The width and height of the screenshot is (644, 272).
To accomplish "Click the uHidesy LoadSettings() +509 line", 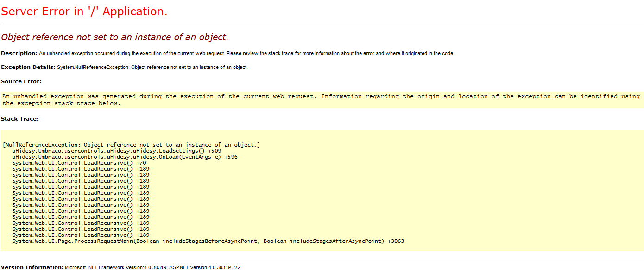I will click(117, 151).
